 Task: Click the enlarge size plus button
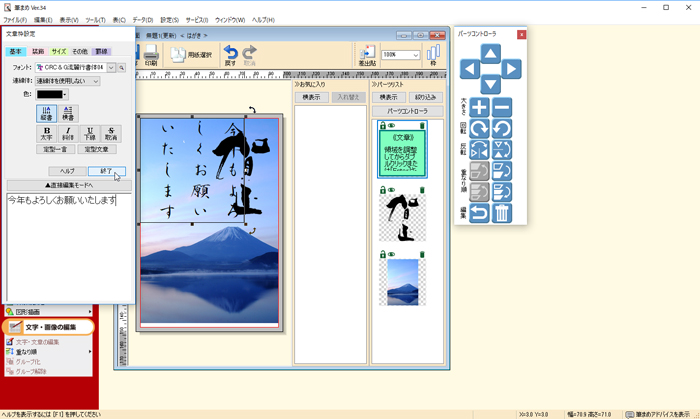coord(480,108)
